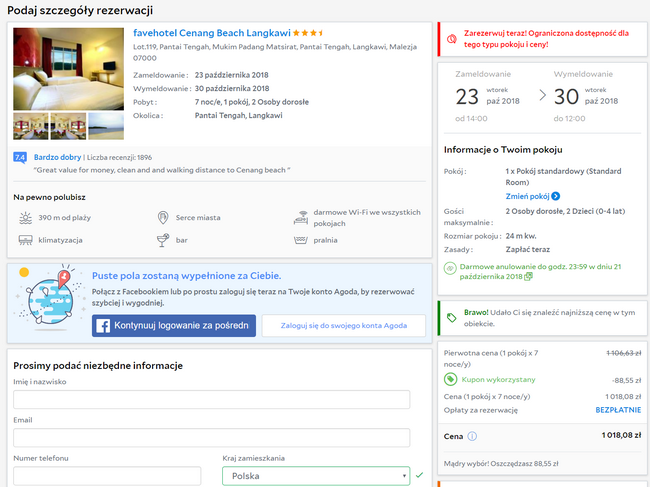Click the guest review quote text
This screenshot has width=650, height=487.
[162, 170]
